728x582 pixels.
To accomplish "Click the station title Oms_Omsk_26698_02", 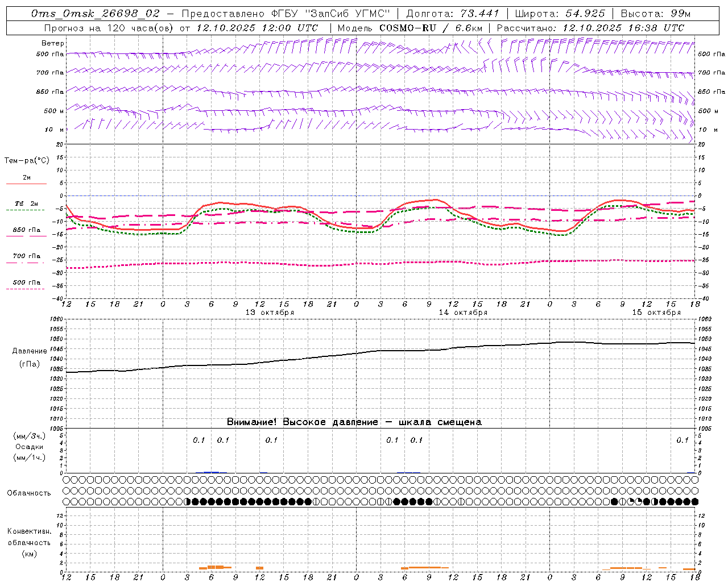I will (x=96, y=14).
